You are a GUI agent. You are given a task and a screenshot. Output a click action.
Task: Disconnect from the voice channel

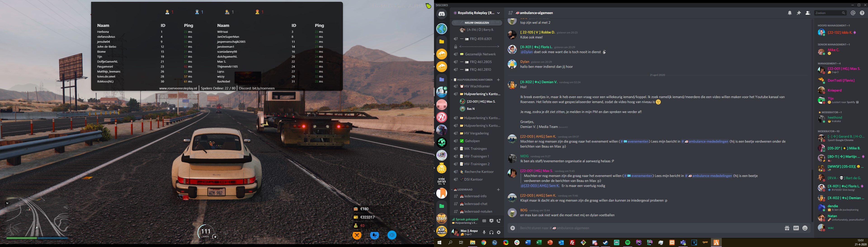[499, 221]
